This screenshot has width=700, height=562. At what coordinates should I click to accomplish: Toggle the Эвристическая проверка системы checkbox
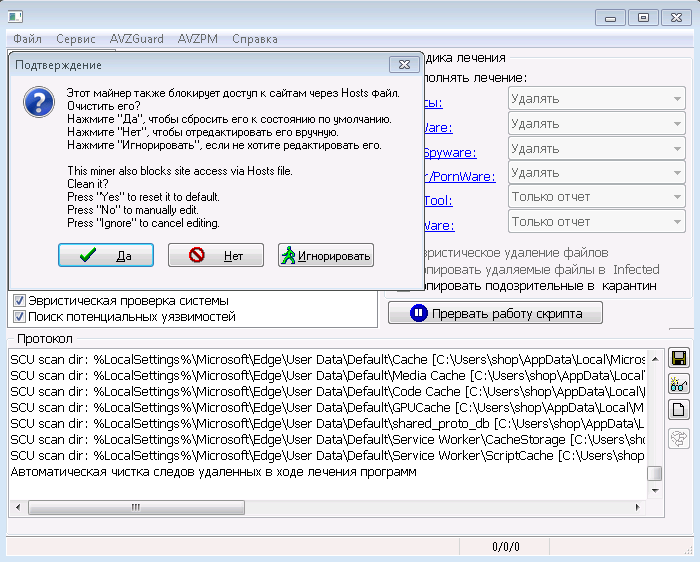19,300
